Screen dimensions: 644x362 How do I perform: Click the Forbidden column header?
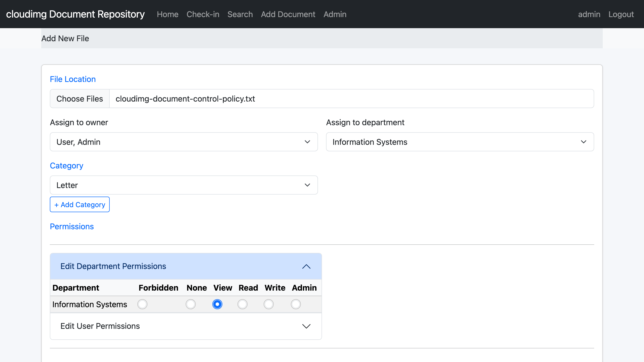click(158, 288)
